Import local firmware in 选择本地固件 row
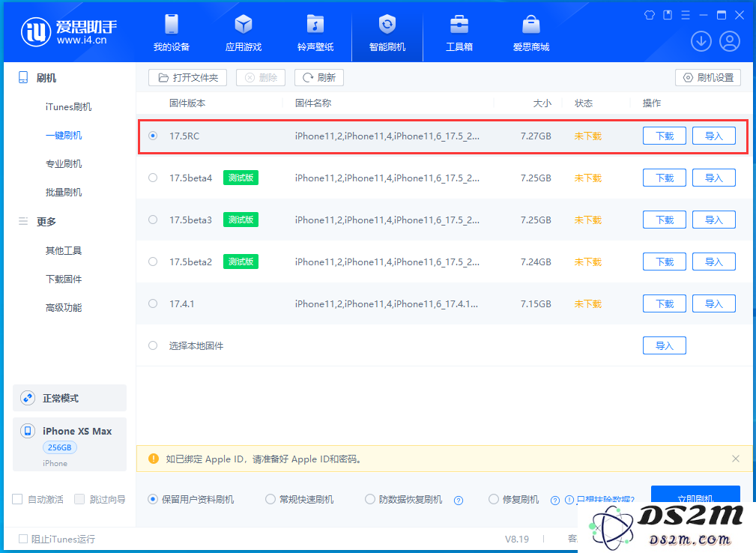 coord(665,345)
